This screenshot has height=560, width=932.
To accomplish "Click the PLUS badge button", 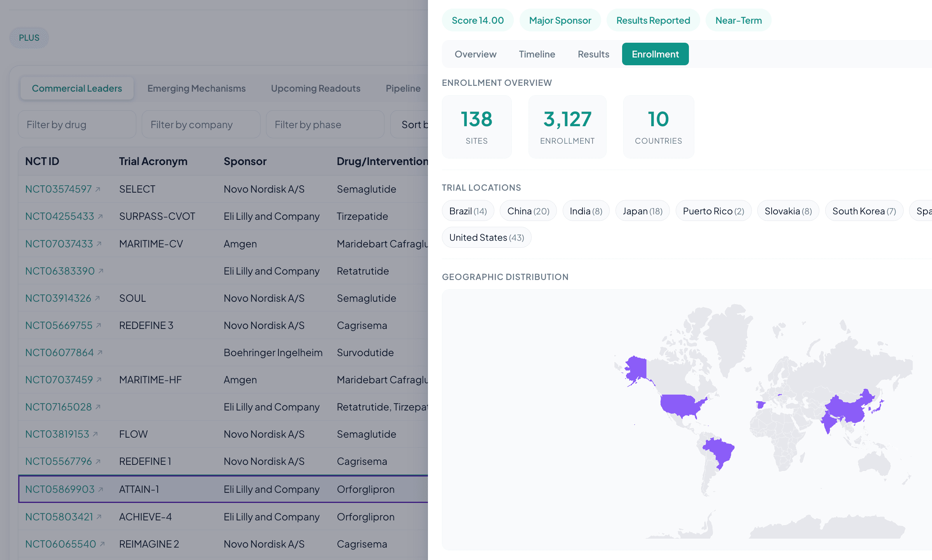I will [x=29, y=38].
